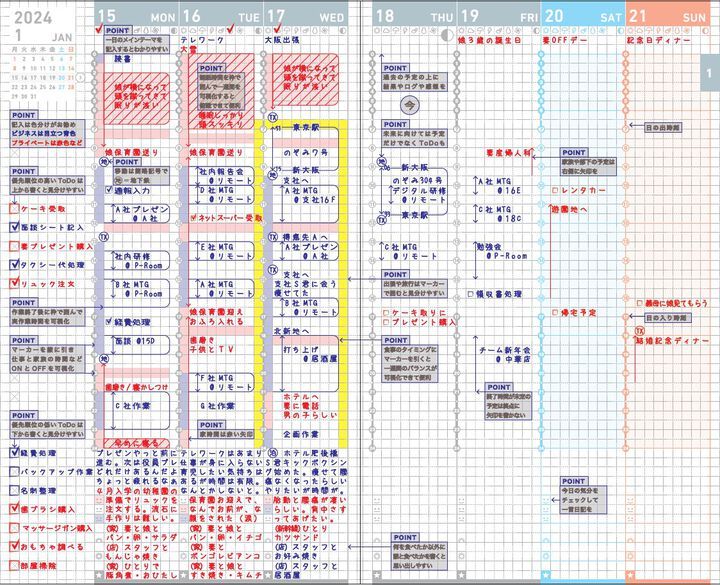This screenshot has height=585, width=720.
Task: Click the TX circle above 東京駅 on Wednesday
Action: coord(273,117)
